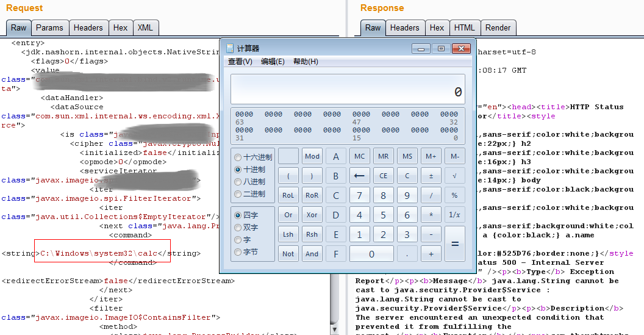Screen dimensions: 644x335
Task: Click the hex digit F button
Action: 335,254
